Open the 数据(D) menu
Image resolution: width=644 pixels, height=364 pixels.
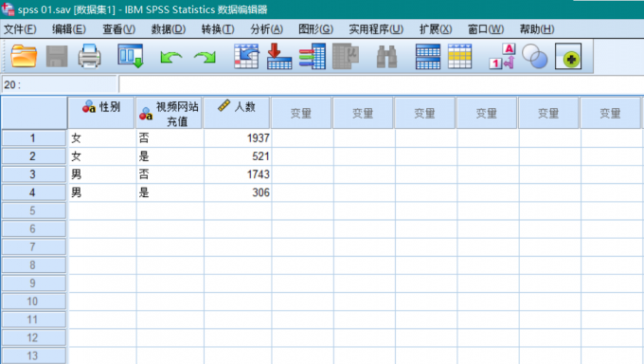169,29
